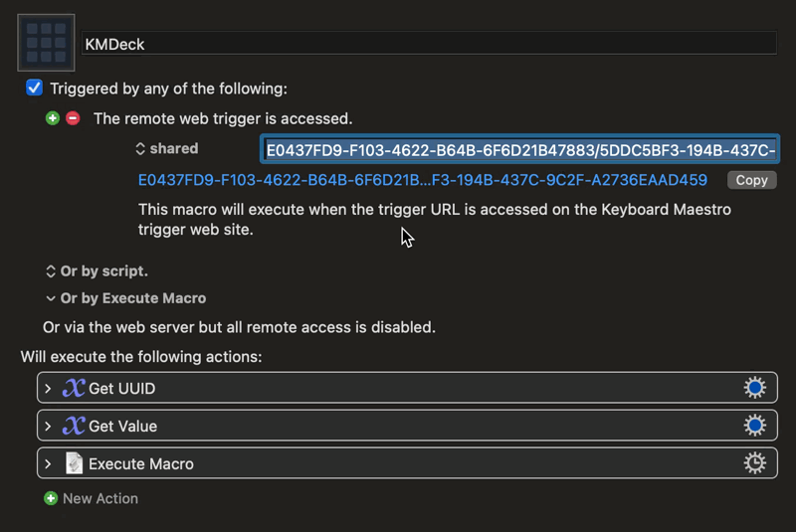Image resolution: width=796 pixels, height=532 pixels.
Task: Select the 'Get UUID' action title
Action: [x=122, y=389]
